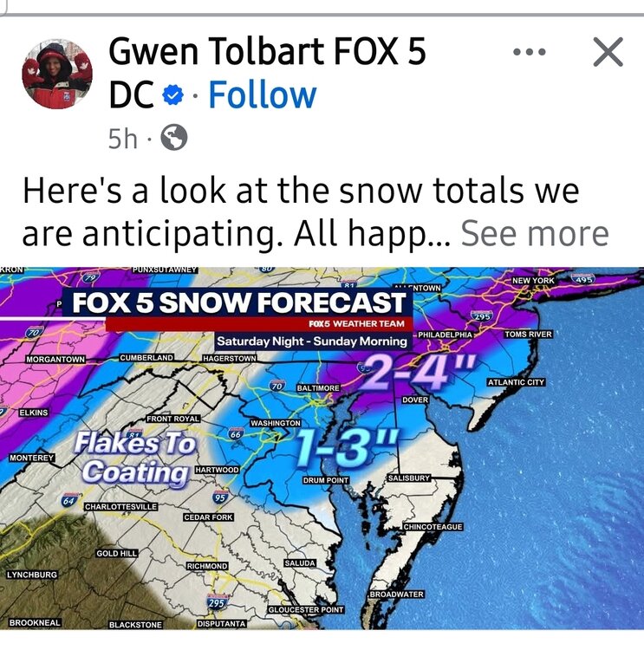Click the I-64 shield near Charlottesville

click(68, 502)
